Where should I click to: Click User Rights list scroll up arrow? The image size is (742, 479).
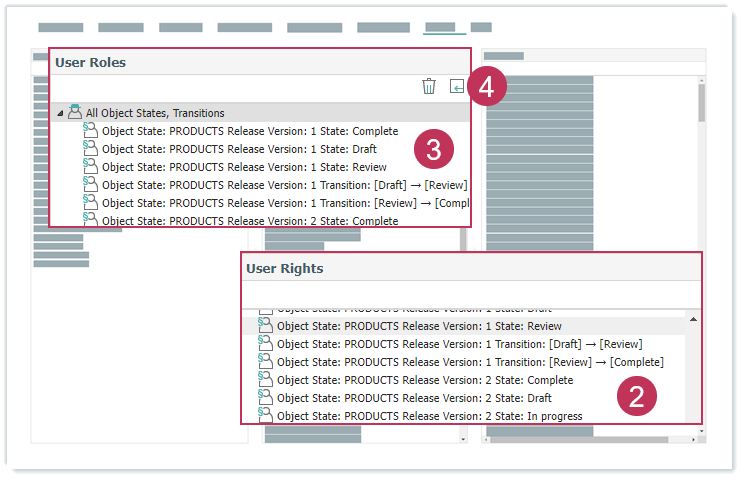click(x=692, y=319)
